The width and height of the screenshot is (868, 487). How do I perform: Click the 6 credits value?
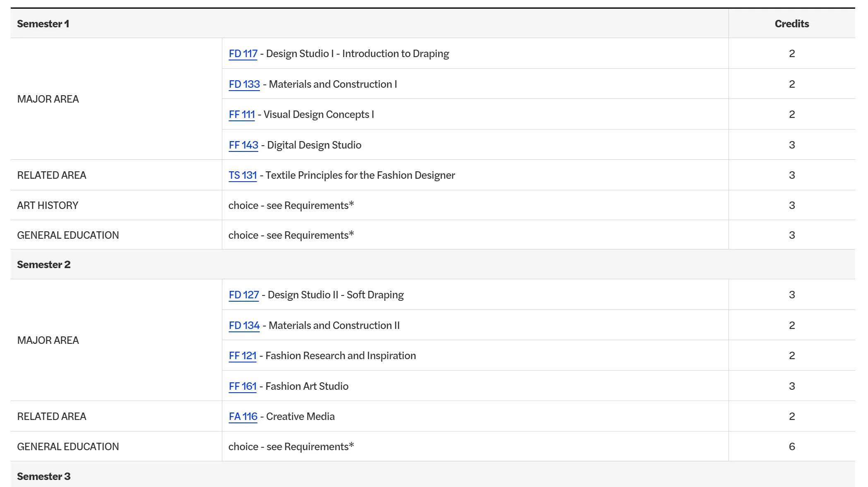coord(791,447)
